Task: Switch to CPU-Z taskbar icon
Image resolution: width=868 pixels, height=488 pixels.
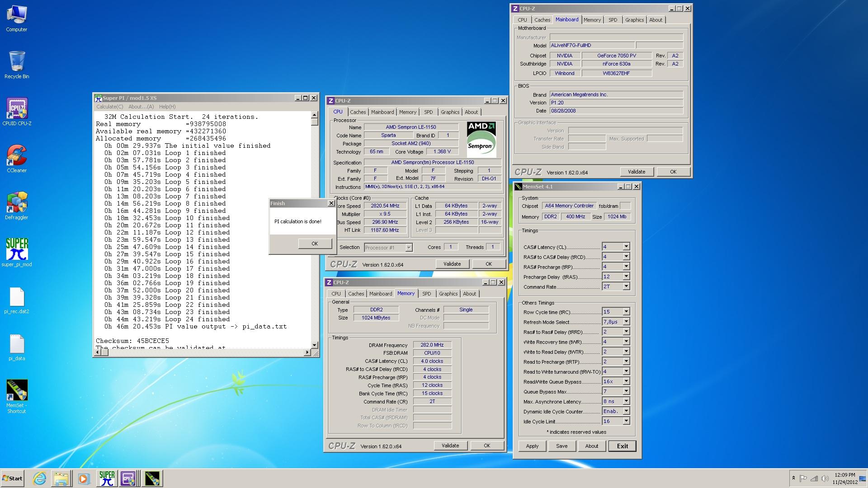Action: (128, 479)
